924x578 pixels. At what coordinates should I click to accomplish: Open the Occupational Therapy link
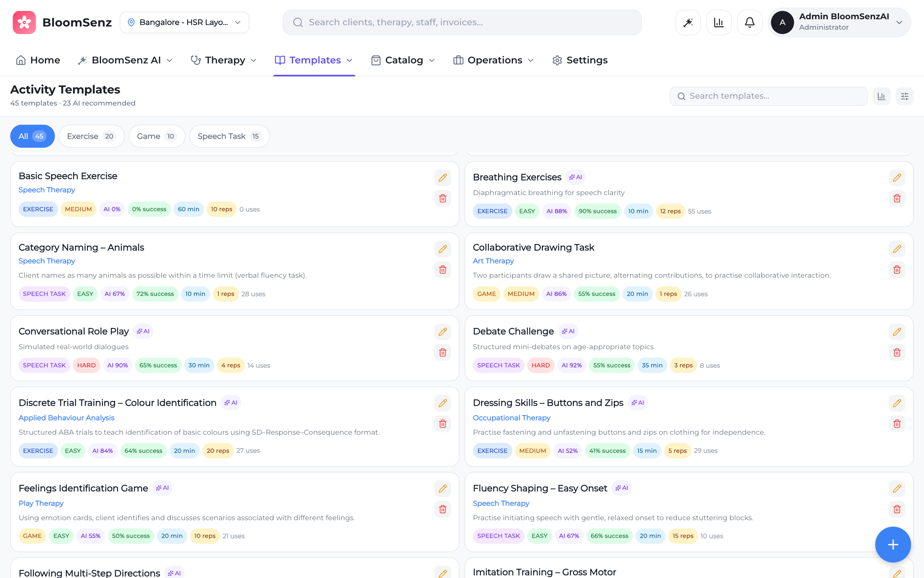(x=512, y=418)
